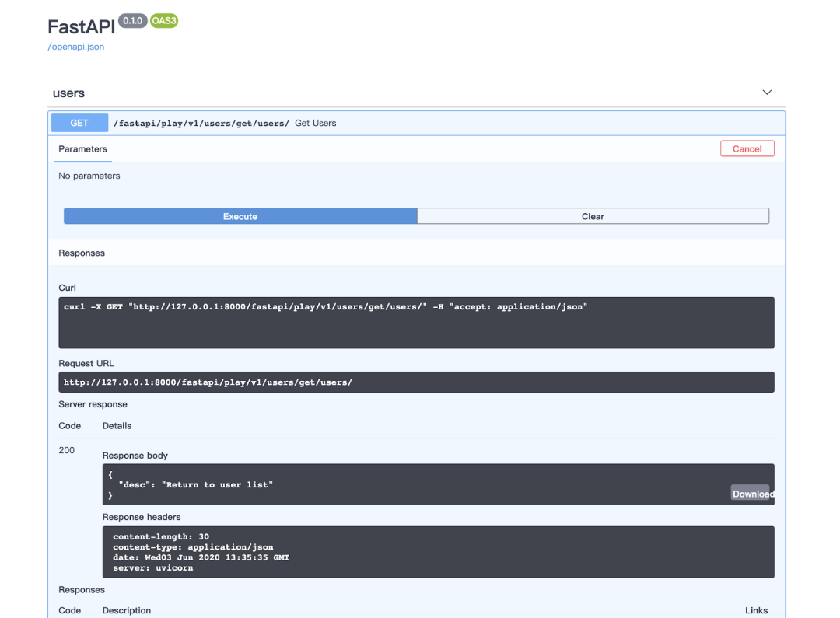
Task: Download the response body
Action: pos(751,493)
